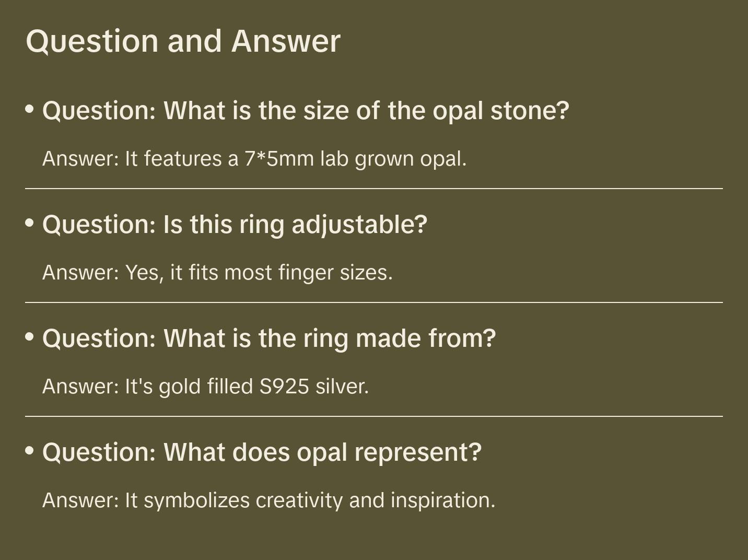Select the opal stone size question
The height and width of the screenshot is (560, 748).
(306, 111)
